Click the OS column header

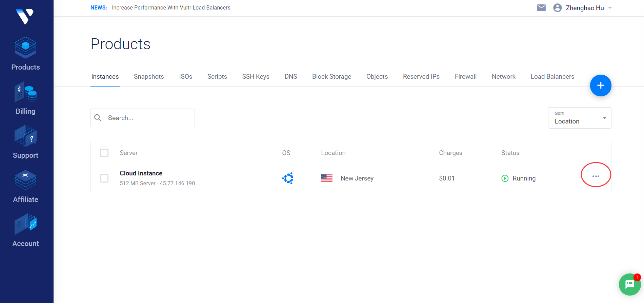pos(286,153)
